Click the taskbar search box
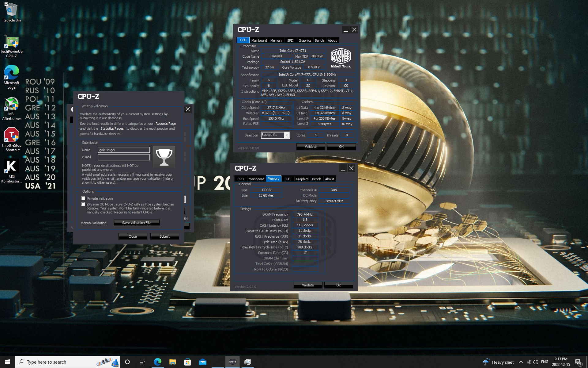 [67, 362]
